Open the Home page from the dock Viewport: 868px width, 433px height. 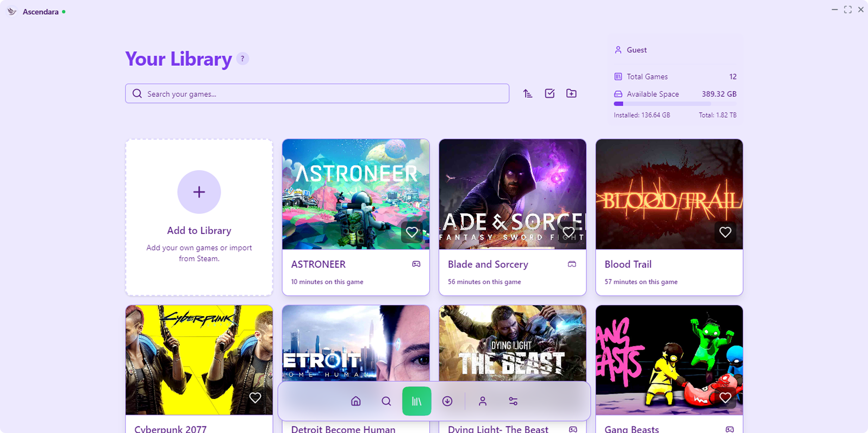coord(356,401)
